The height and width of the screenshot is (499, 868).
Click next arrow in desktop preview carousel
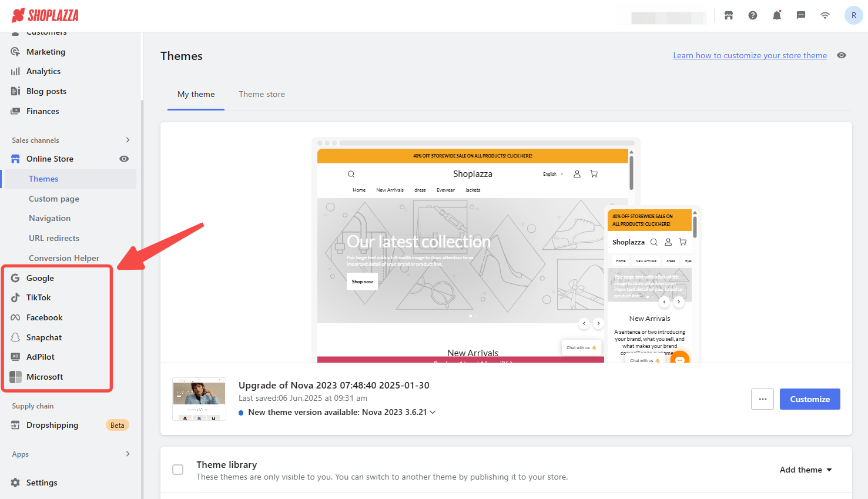[598, 323]
